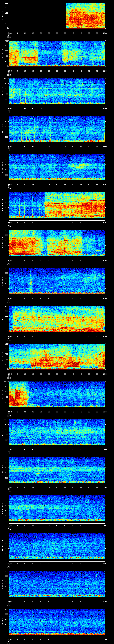This screenshot has height=644, width=114.
Task: Click the '12:11:00' start time label
Action: click(x=9, y=109)
